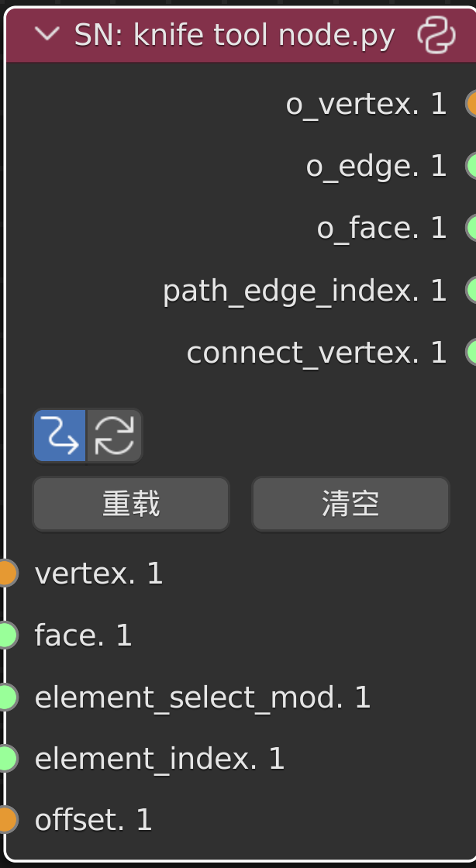The image size is (476, 868).
Task: Click the o_face output socket
Action: tap(472, 228)
